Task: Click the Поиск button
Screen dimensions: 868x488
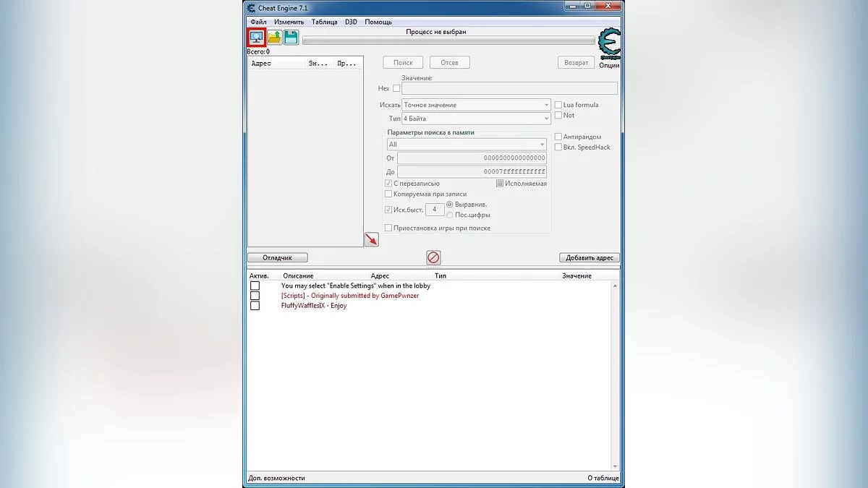Action: (403, 63)
